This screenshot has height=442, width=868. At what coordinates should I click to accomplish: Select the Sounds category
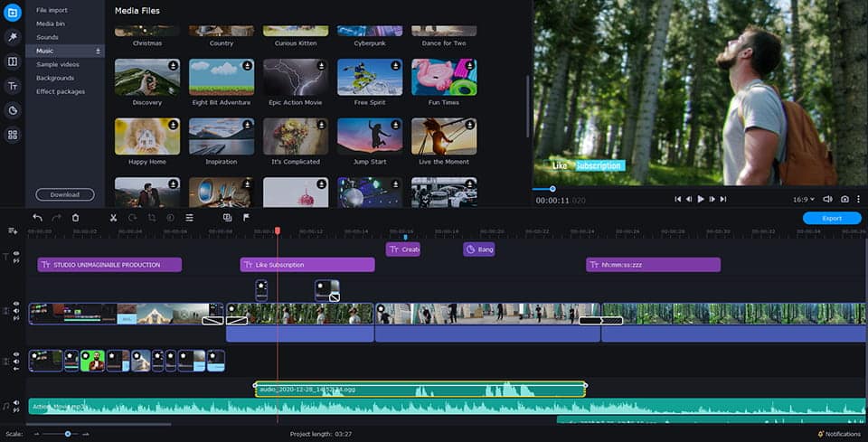(x=47, y=37)
